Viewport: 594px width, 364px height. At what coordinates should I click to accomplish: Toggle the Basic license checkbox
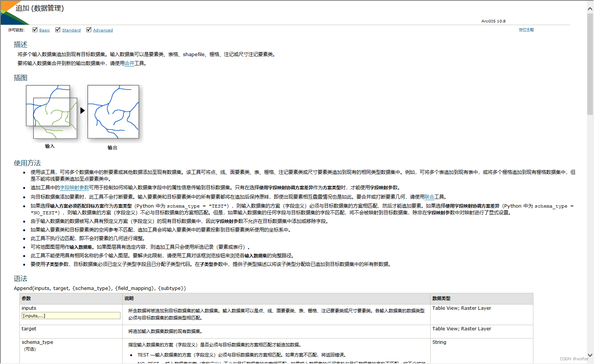[35, 30]
